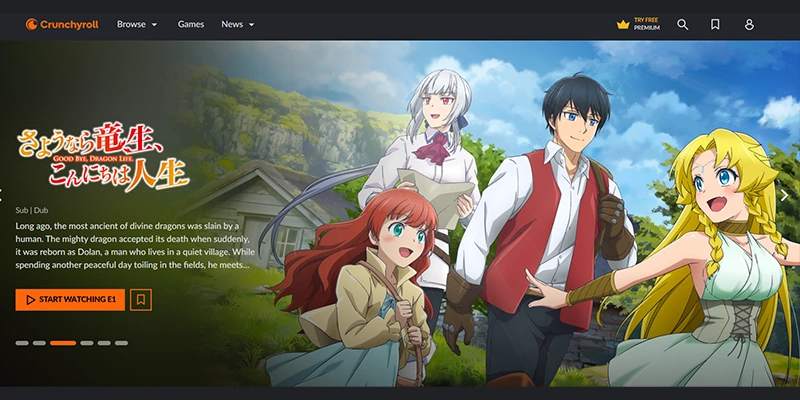Click the Crunchyroll logo
Image resolution: width=800 pixels, height=400 pixels.
pyautogui.click(x=61, y=24)
